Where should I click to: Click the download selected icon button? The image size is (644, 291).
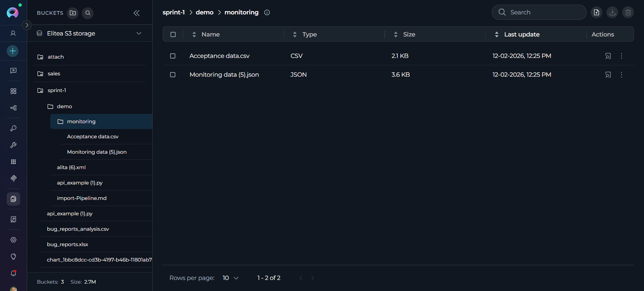coord(612,12)
